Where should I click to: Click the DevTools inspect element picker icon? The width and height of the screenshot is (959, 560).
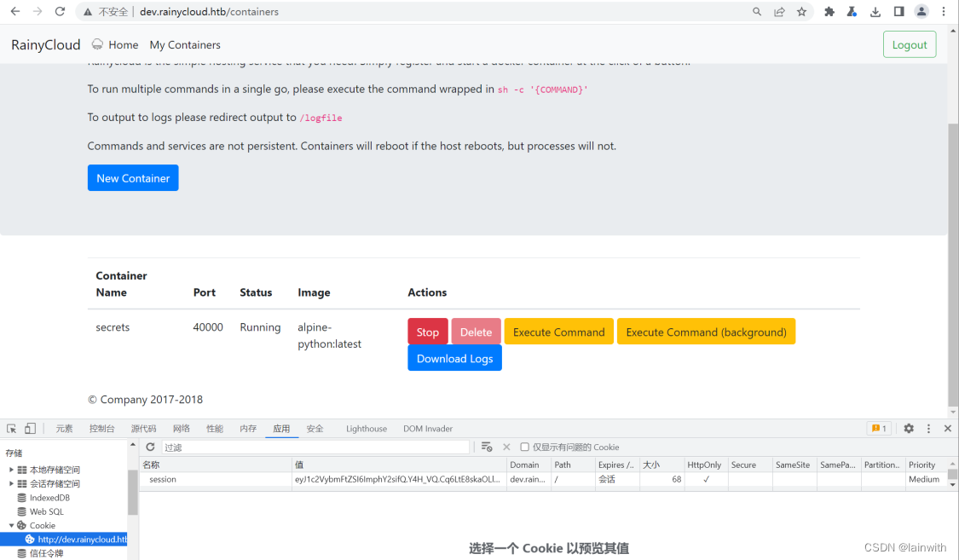coord(12,429)
